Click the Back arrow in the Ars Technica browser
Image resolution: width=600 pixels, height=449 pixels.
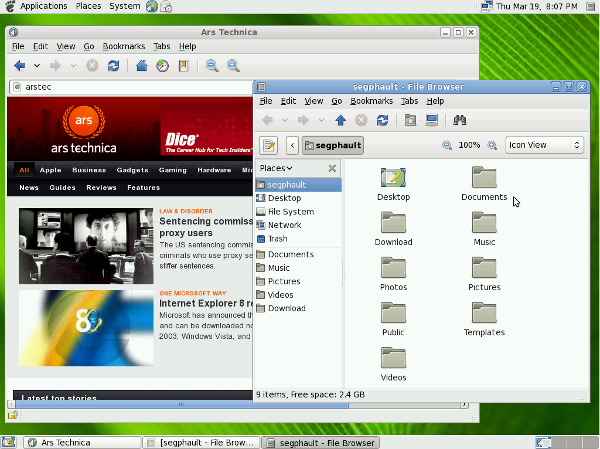(x=20, y=66)
